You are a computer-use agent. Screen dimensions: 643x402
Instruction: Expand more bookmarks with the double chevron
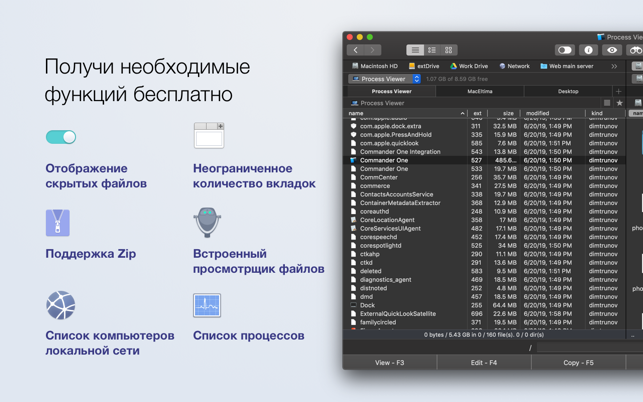[614, 66]
